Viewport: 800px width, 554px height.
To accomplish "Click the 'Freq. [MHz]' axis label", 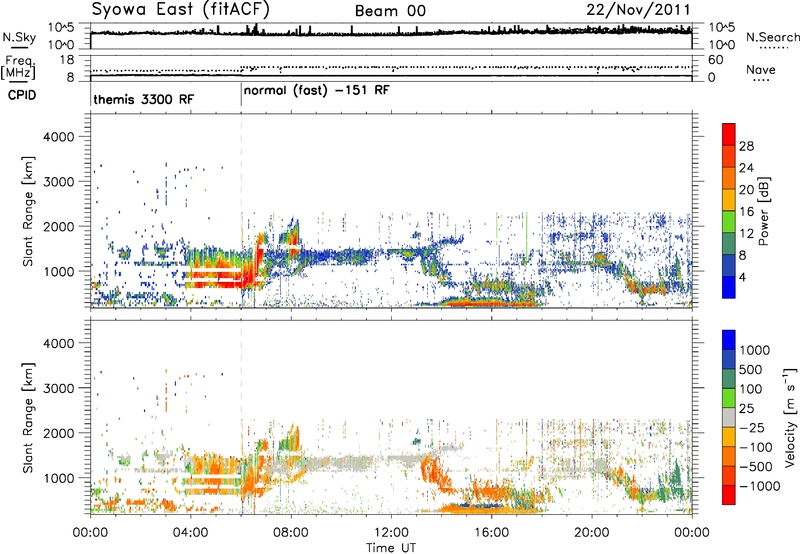I will (18, 68).
